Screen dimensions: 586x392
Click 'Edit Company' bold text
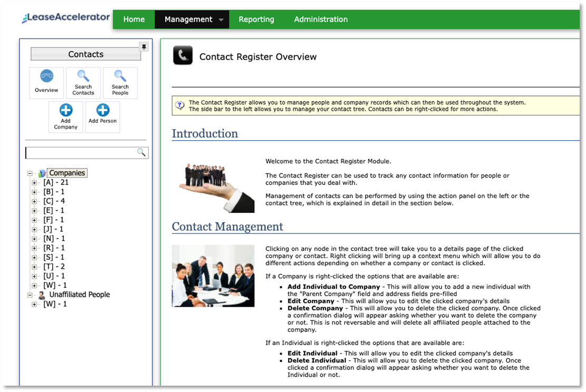[x=311, y=301]
